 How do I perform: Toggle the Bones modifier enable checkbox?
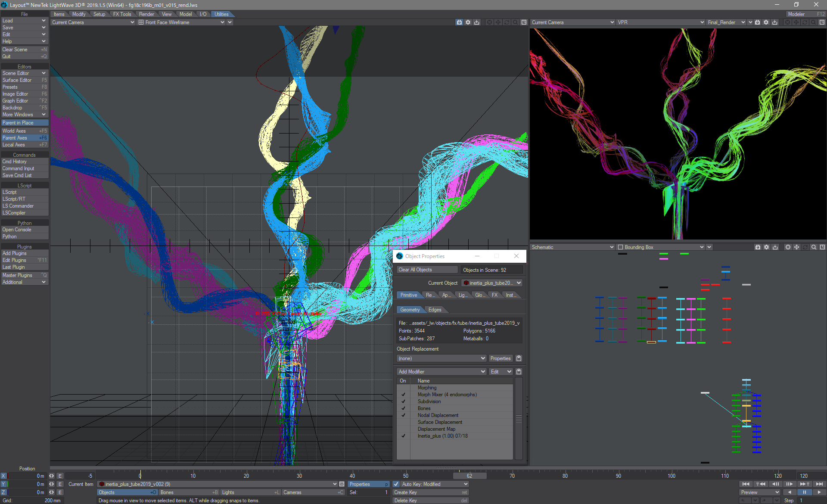tap(403, 408)
